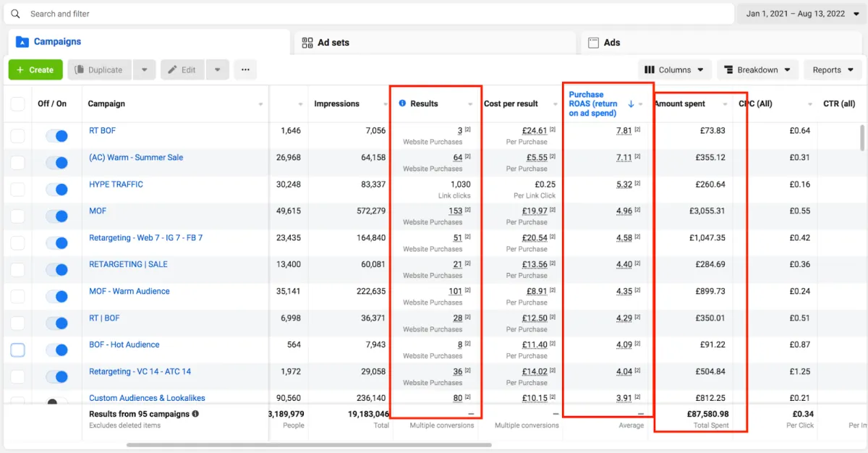Click the vertical table scrollbar
Image resolution: width=868 pixels, height=453 pixels.
(x=861, y=137)
